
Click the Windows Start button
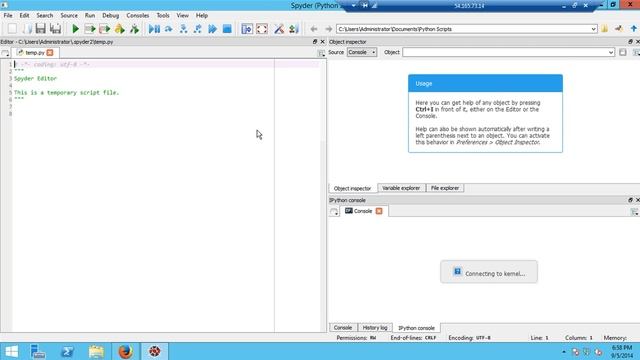point(11,351)
